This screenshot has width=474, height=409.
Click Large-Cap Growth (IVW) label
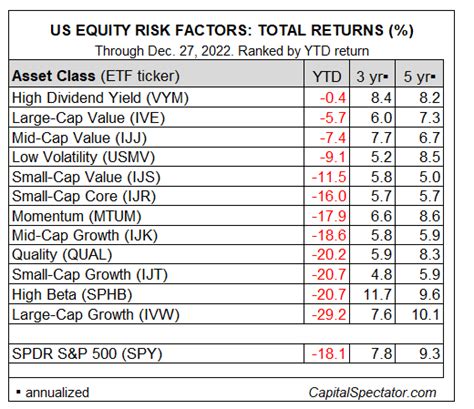tap(96, 314)
